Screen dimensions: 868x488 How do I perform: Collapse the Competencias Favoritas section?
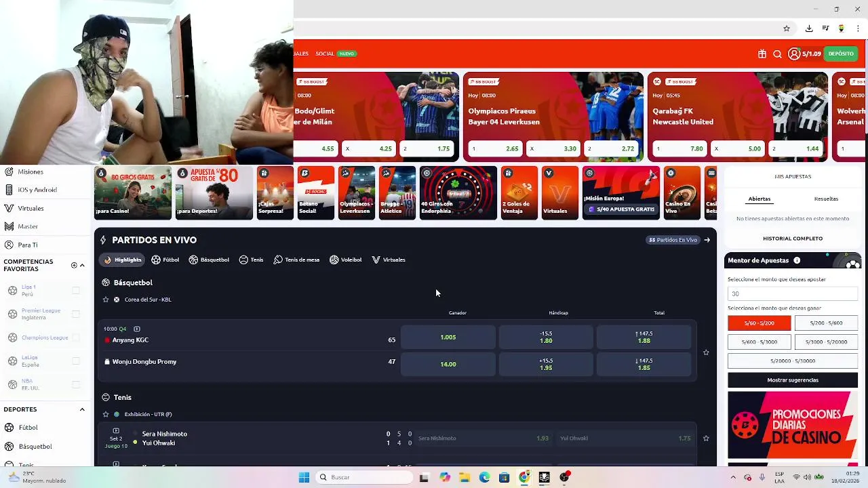(x=83, y=265)
